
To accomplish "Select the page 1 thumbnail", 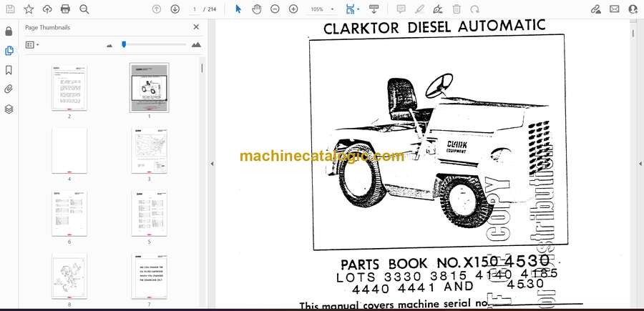I will [x=149, y=87].
